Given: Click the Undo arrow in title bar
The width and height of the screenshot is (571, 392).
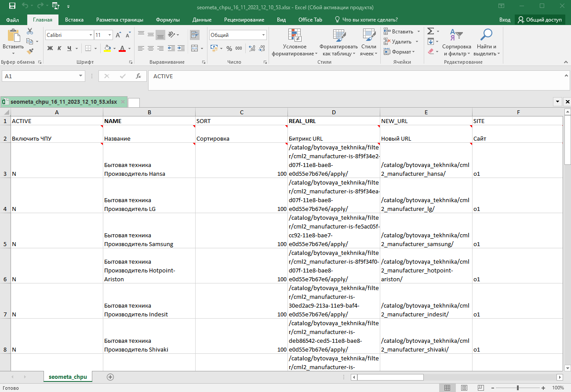Looking at the screenshot, I should click(25, 7).
